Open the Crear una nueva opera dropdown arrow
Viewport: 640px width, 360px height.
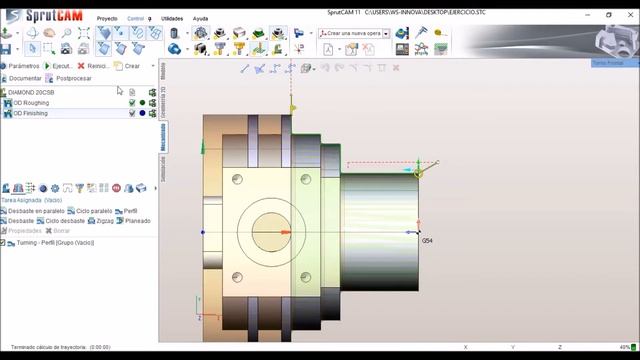[386, 33]
